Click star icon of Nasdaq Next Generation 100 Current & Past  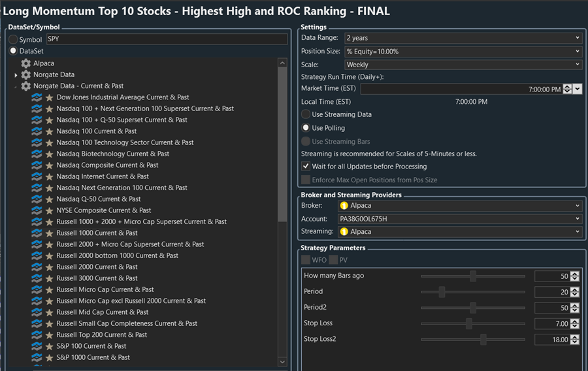click(49, 188)
